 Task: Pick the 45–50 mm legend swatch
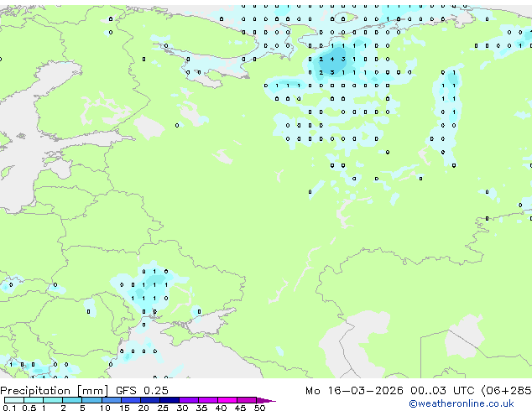click(x=247, y=400)
